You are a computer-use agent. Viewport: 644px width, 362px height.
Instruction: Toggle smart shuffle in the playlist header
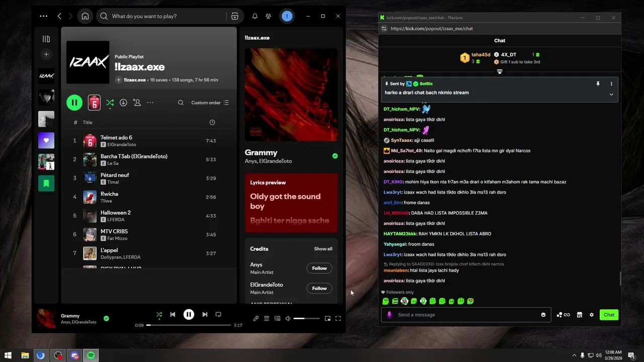pyautogui.click(x=110, y=103)
